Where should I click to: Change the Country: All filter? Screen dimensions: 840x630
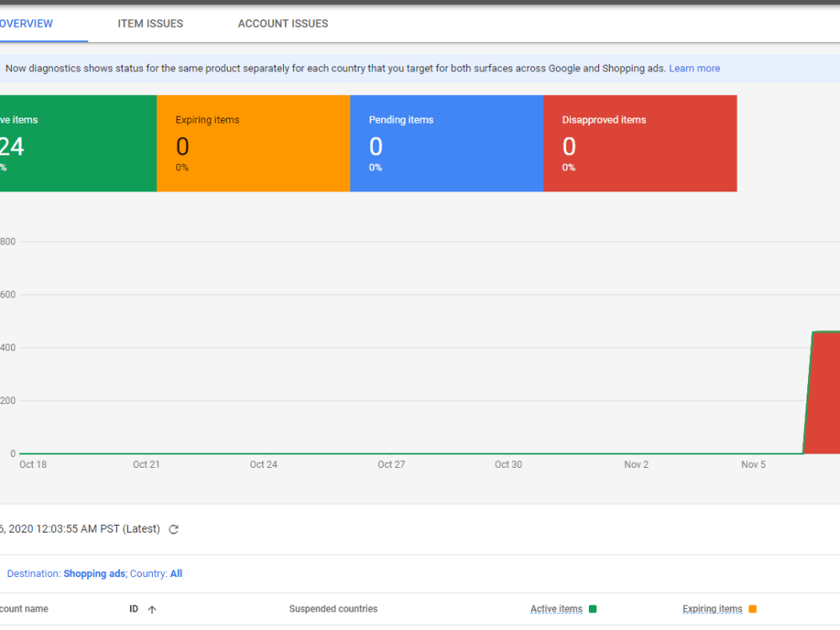[156, 574]
